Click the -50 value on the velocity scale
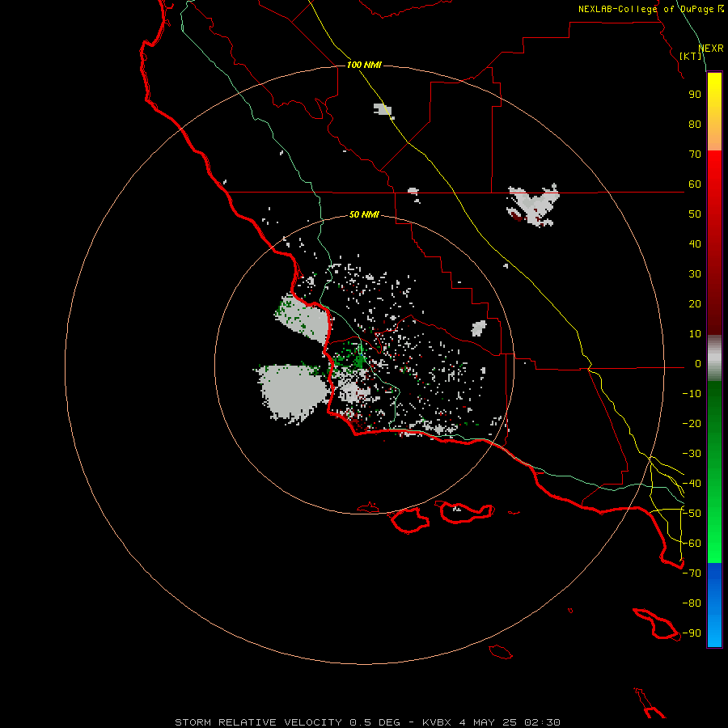 pyautogui.click(x=692, y=514)
